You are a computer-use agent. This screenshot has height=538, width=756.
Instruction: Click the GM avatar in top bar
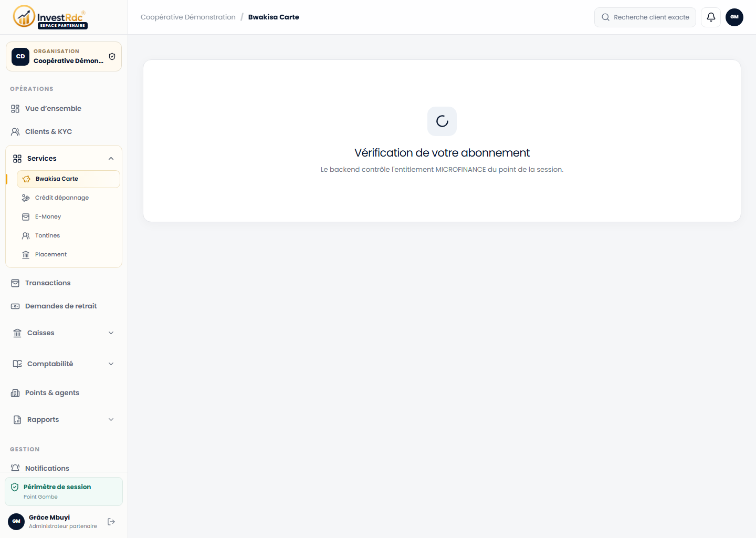click(x=734, y=17)
